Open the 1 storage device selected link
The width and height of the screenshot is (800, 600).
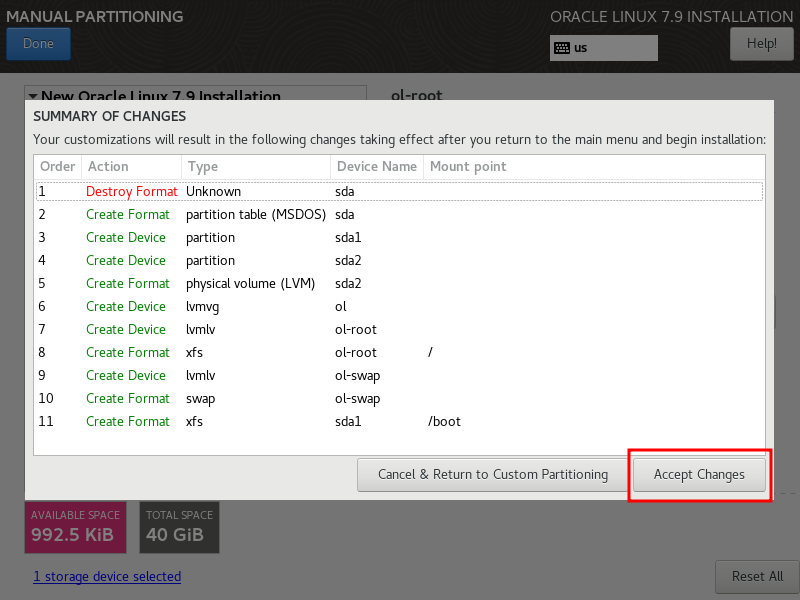tap(107, 577)
